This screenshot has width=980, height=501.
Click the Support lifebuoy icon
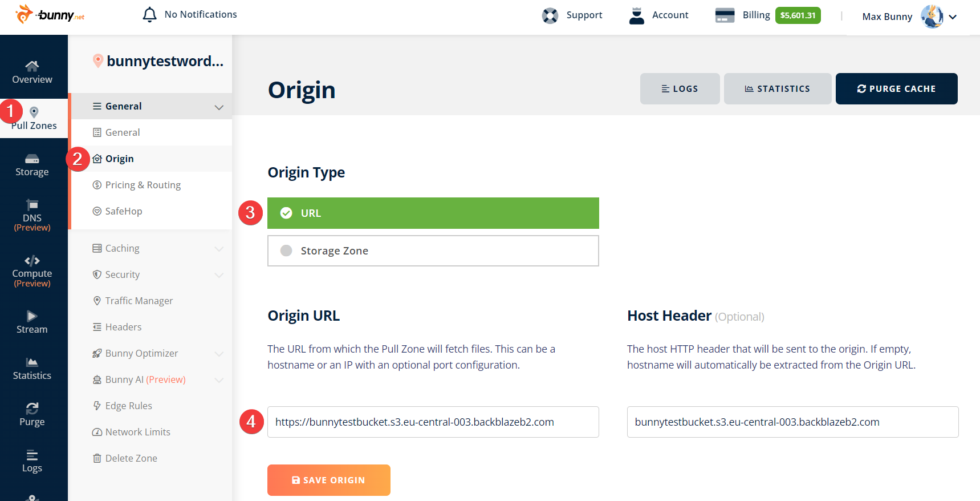pyautogui.click(x=550, y=15)
